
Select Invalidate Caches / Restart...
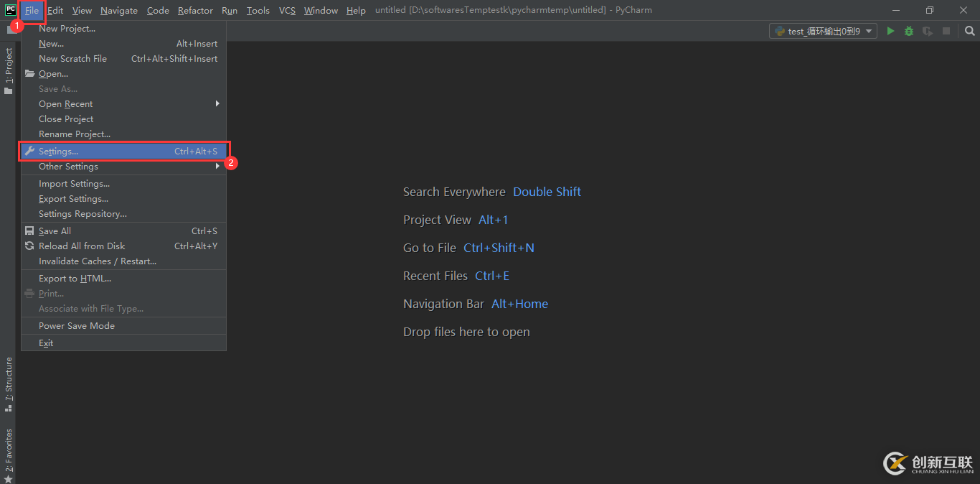pos(98,261)
